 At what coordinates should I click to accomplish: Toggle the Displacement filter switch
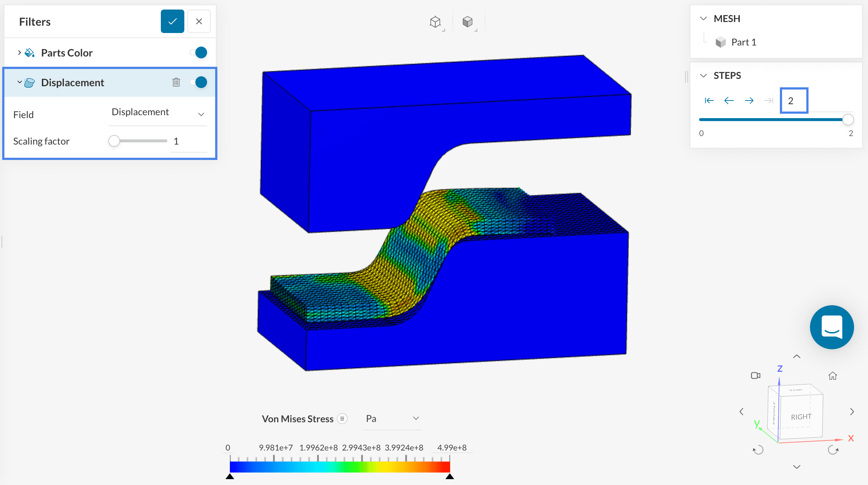pos(199,82)
